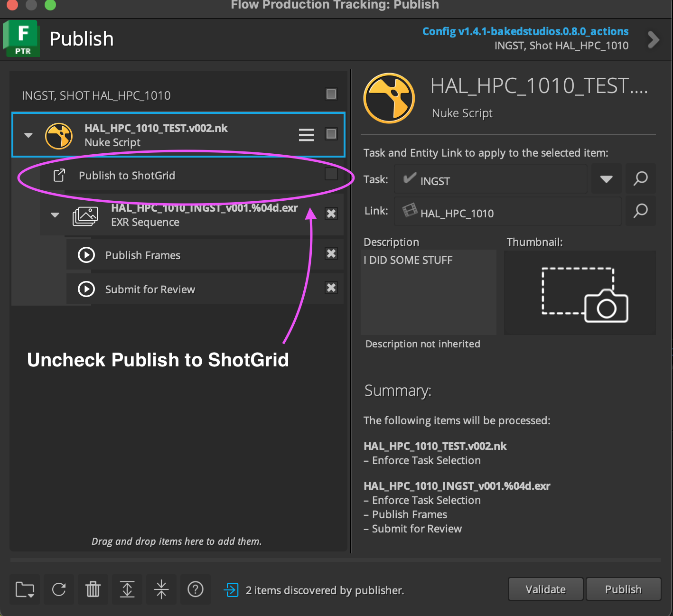This screenshot has height=616, width=673.
Task: Uncheck the Publish to ShotGrid checkbox
Action: 331,174
